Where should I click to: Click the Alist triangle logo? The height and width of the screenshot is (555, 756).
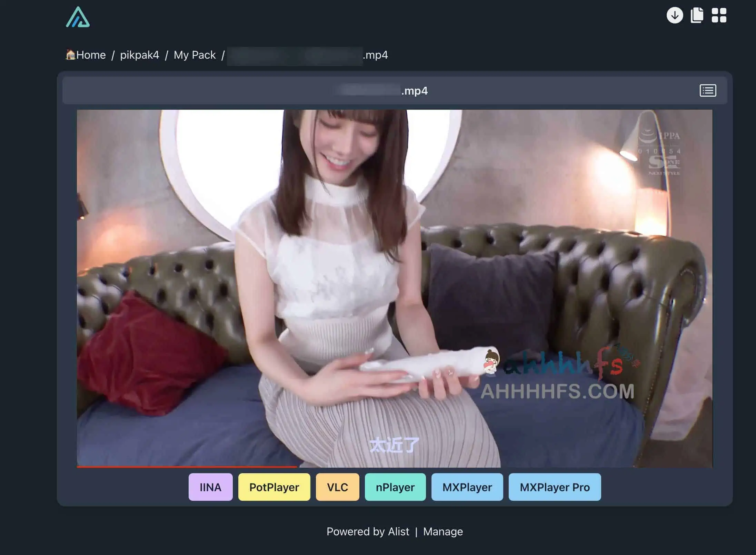[x=78, y=17]
